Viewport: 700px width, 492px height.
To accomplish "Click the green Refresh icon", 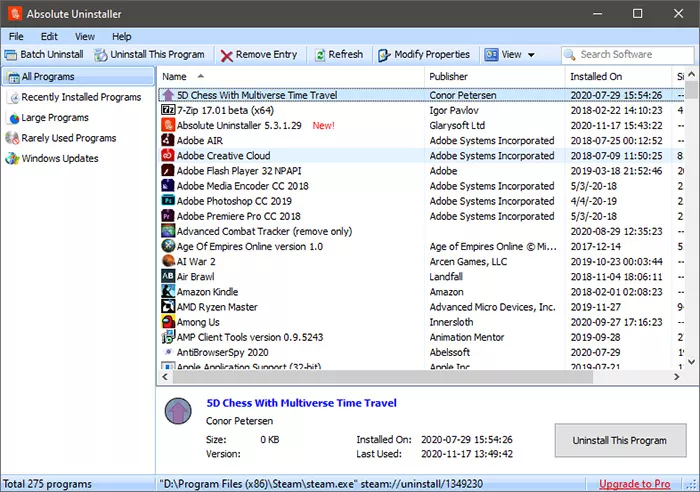I will [320, 55].
